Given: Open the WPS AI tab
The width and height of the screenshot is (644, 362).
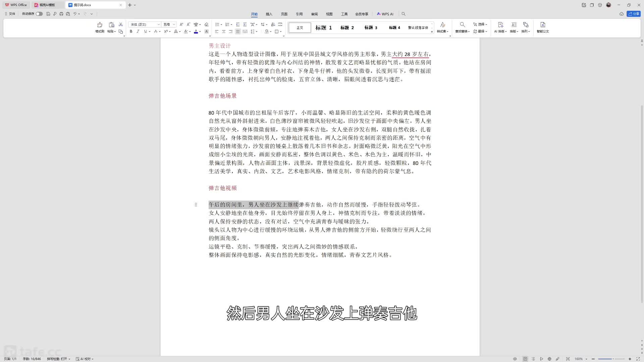Looking at the screenshot, I should (x=385, y=14).
